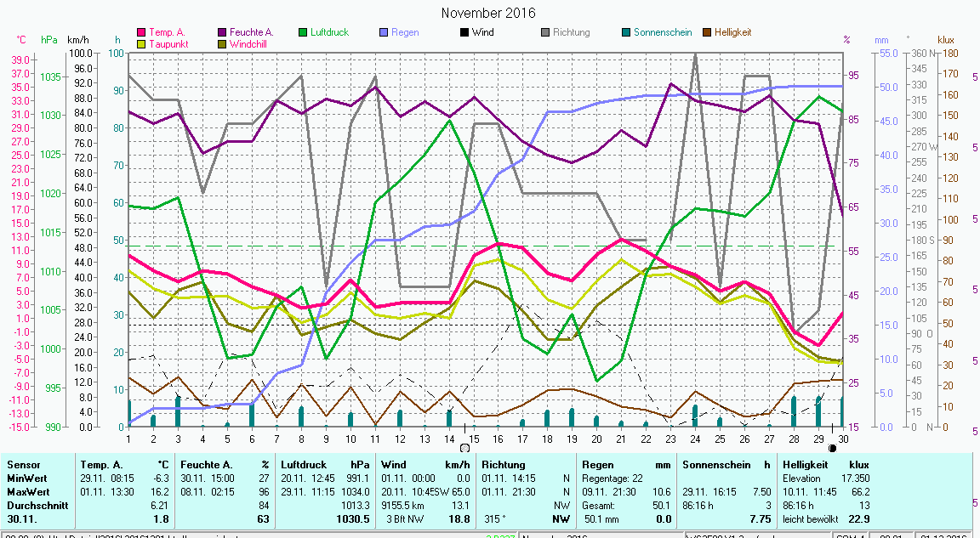This screenshot has width=980, height=538.
Task: Select the yellow Taupunkt legend swatch
Action: [141, 43]
